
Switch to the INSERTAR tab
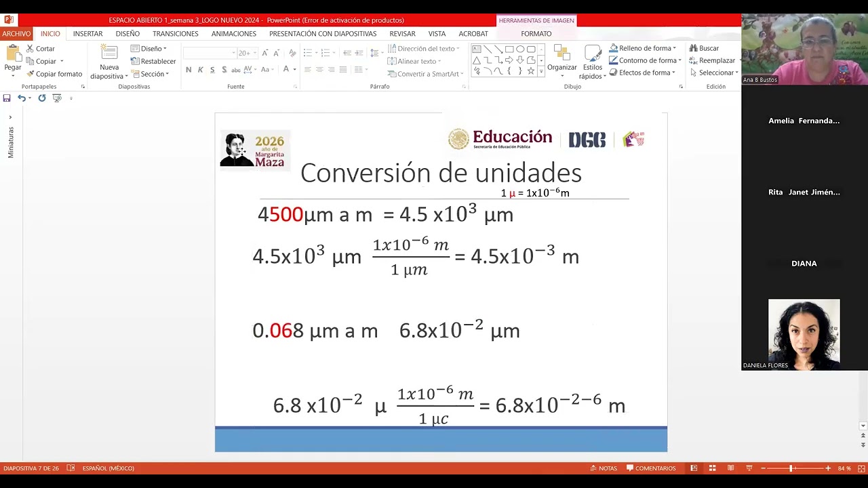click(x=88, y=34)
